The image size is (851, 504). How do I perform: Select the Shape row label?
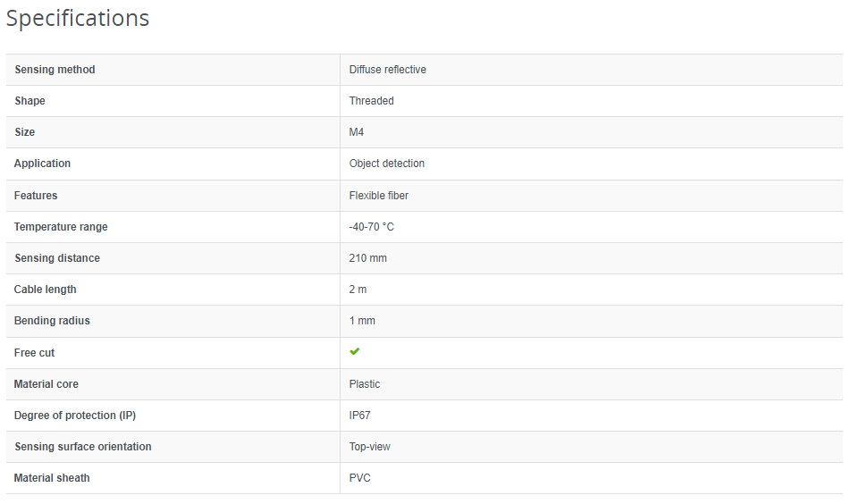pos(29,101)
